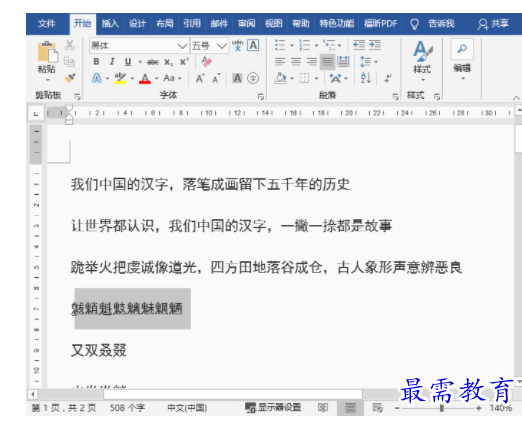Toggle Italic formatting
The width and height of the screenshot is (522, 422).
pos(112,62)
